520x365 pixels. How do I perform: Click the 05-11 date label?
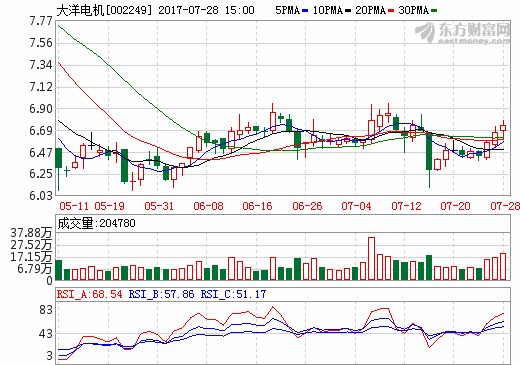[x=74, y=206]
